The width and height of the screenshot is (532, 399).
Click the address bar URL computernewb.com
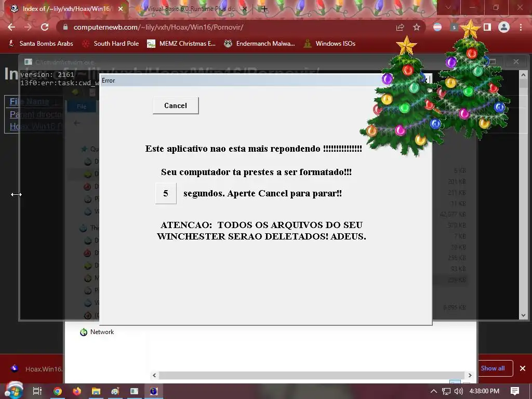point(158,27)
